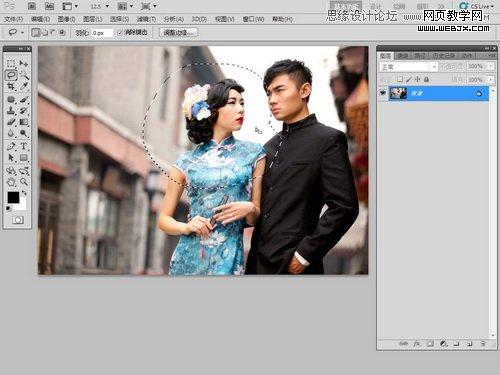Select the Eraser tool
The image size is (500, 375).
tap(11, 122)
